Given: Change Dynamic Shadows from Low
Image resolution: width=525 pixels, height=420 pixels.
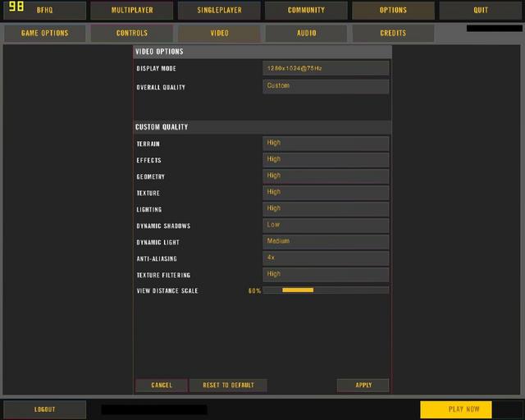Looking at the screenshot, I should pos(326,226).
